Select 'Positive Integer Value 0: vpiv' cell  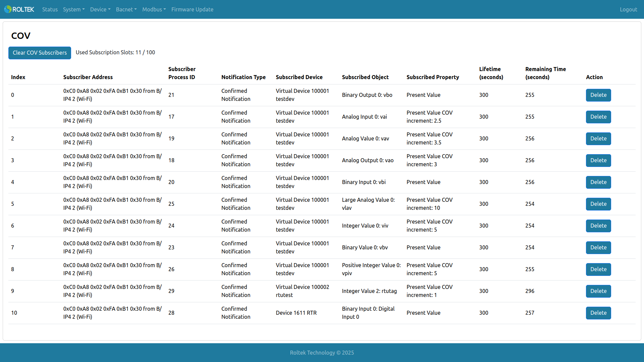pos(371,269)
